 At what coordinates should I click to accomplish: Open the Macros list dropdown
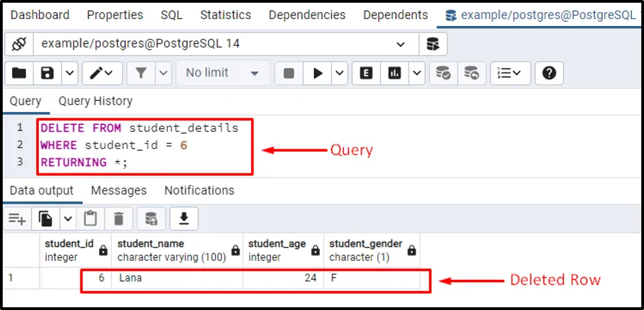tap(509, 73)
